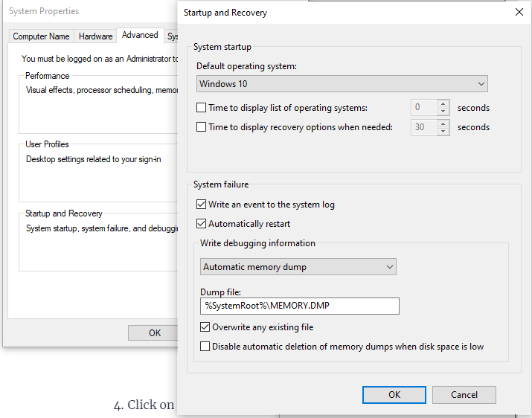This screenshot has width=532, height=418.
Task: Select the Advanced tab
Action: click(140, 35)
